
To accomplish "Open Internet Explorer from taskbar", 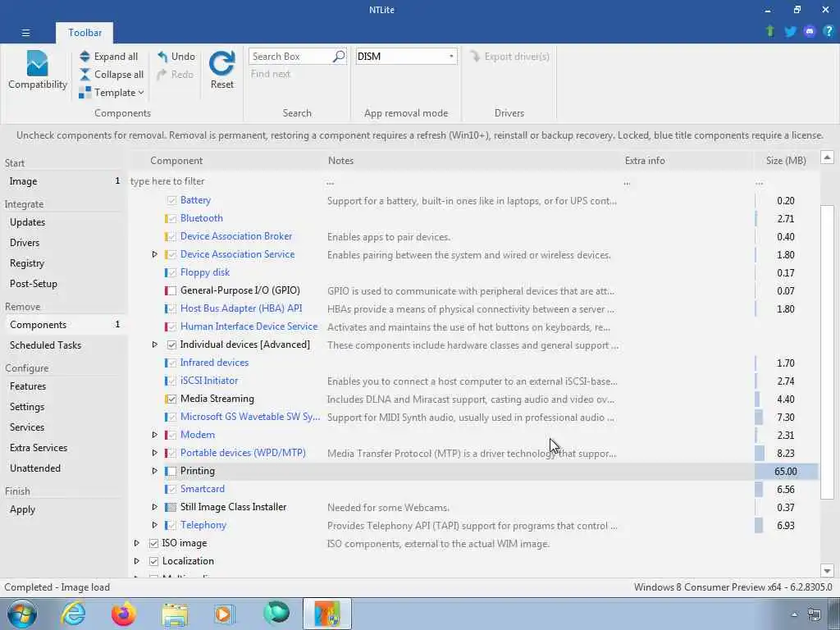I will tap(73, 613).
